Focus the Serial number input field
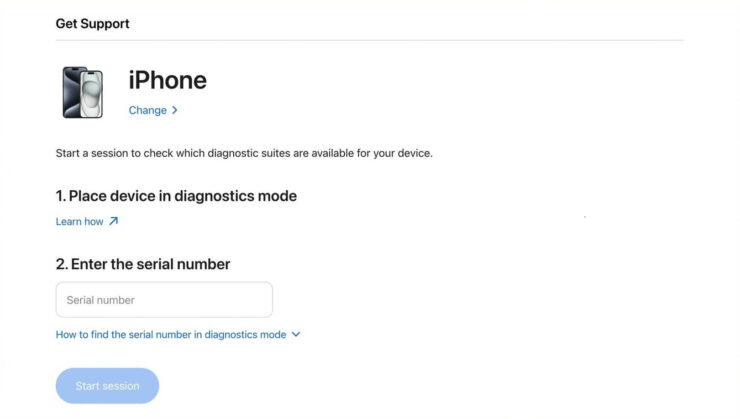The image size is (740, 419). 164,300
